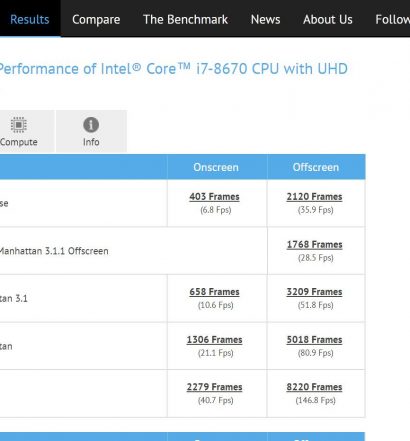Click the Compute chip icon

(19, 125)
